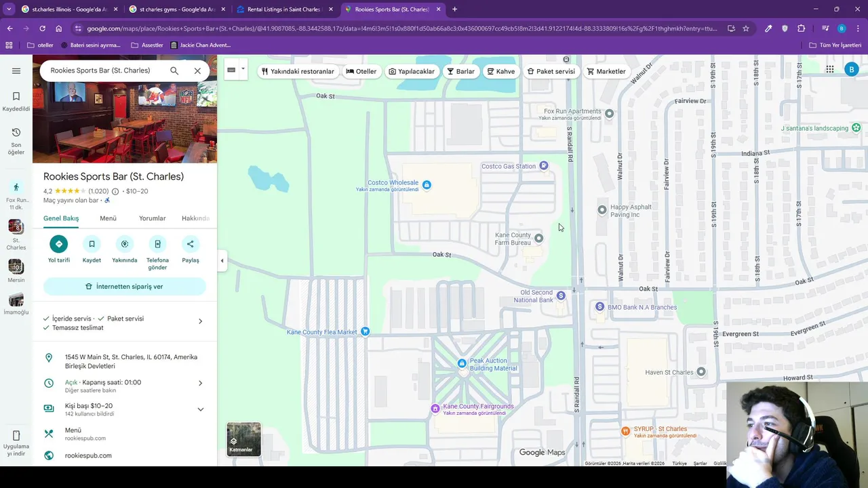Viewport: 868px width, 488px height.
Task: Select the Happy Asphalt Paving pin
Action: click(x=601, y=210)
